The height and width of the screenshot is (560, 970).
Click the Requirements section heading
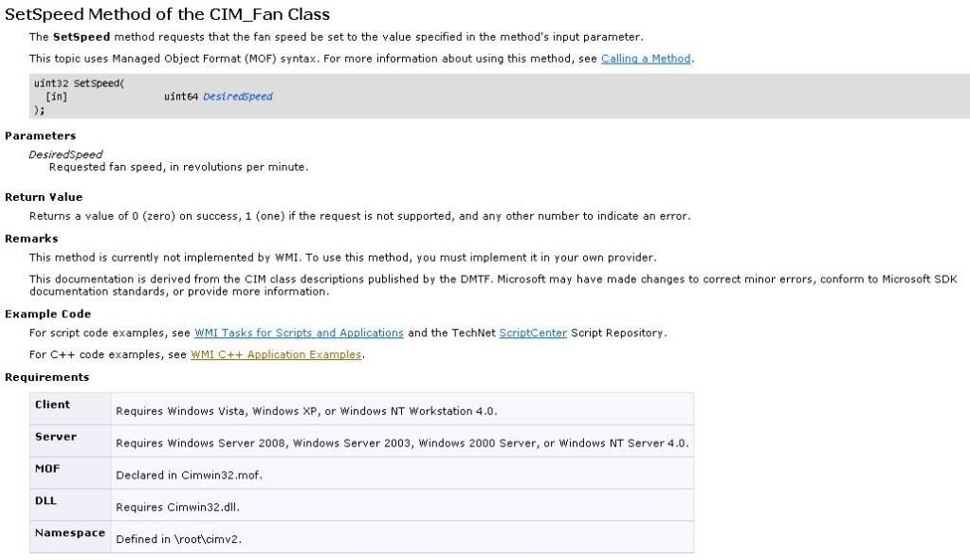point(47,376)
